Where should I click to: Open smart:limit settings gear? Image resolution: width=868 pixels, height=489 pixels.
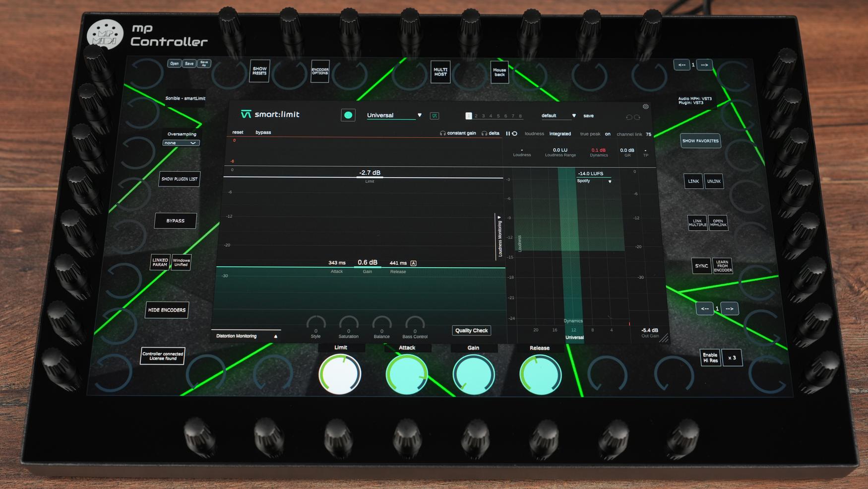(x=645, y=106)
